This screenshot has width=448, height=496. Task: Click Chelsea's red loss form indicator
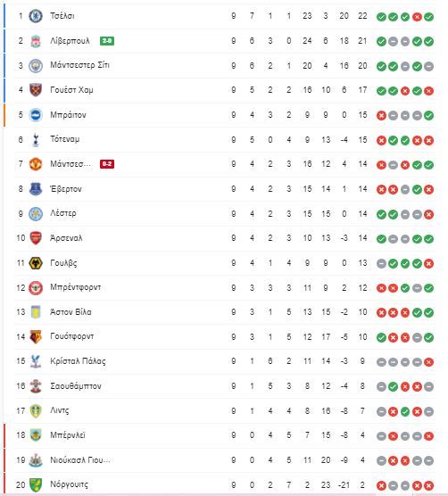417,17
